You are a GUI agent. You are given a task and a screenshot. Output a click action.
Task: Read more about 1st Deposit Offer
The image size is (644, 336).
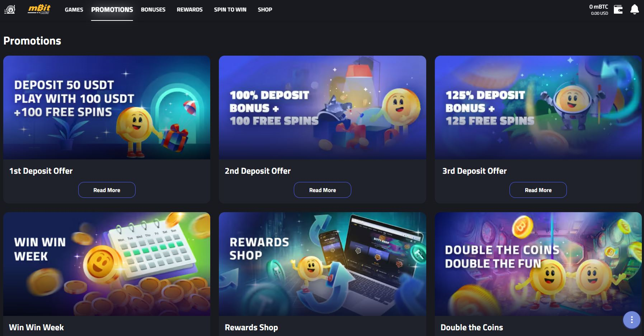tap(107, 190)
